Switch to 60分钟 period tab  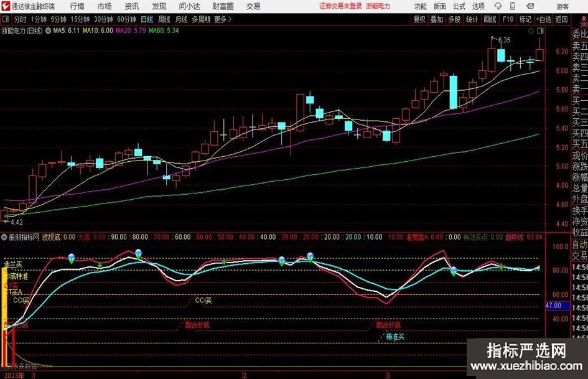pyautogui.click(x=127, y=19)
